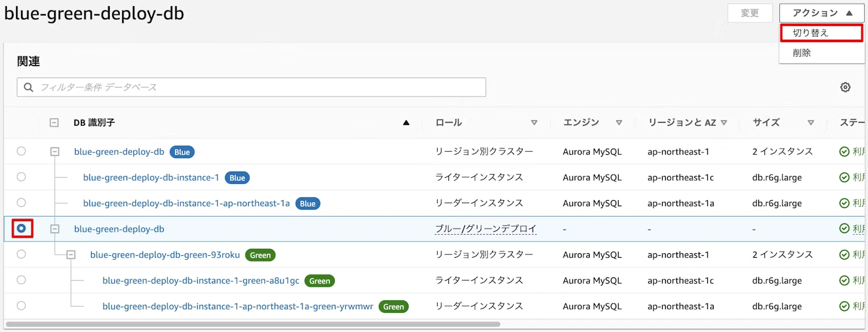The image size is (868, 332).
Task: Collapse all rows via header minus icon
Action: pyautogui.click(x=55, y=123)
